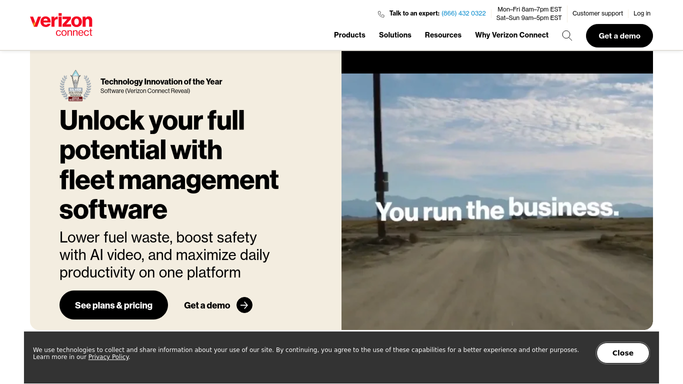This screenshot has height=384, width=683.
Task: Open the search magnifier icon
Action: 567,35
